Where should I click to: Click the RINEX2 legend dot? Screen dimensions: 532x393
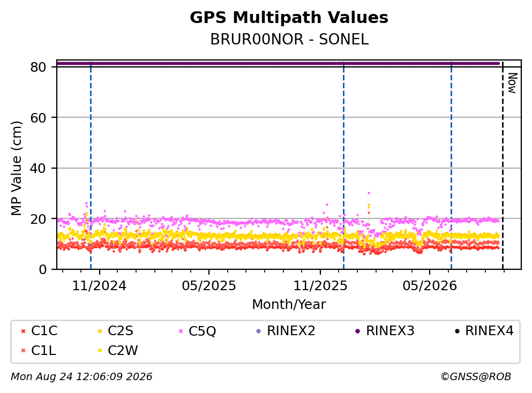pyautogui.click(x=259, y=331)
